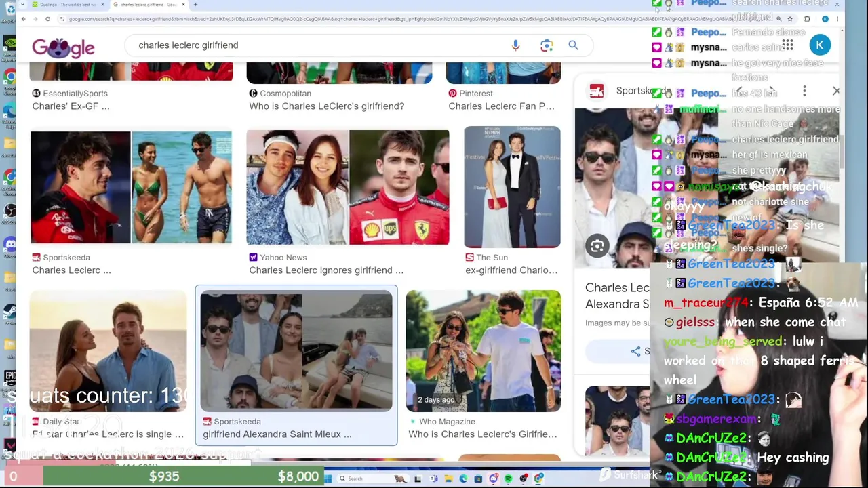
Task: Start voice search with the microphone icon
Action: point(515,45)
